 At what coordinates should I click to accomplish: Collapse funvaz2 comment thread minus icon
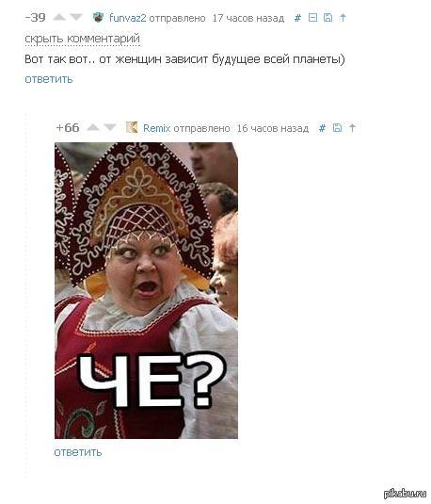click(312, 17)
